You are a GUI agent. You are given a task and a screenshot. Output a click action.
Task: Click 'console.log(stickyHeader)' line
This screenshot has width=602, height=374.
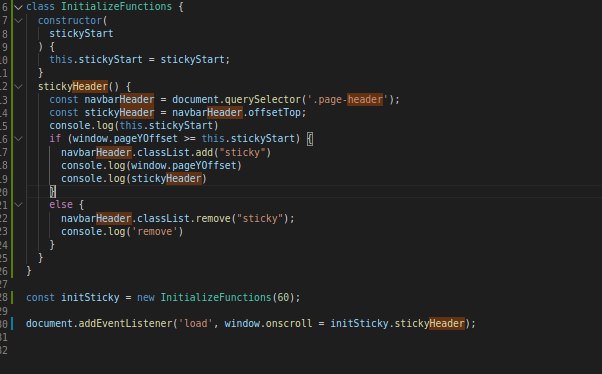(x=134, y=179)
